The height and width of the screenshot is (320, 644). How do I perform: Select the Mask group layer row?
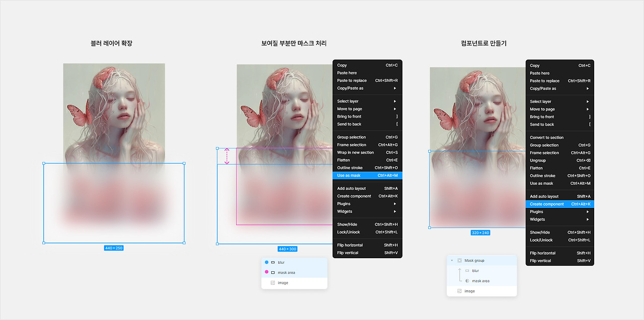point(481,261)
